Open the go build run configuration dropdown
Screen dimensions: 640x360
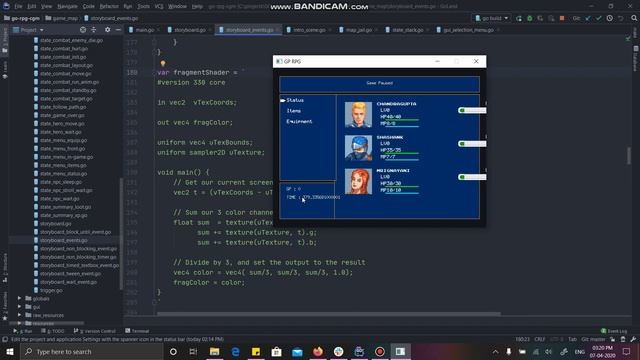coord(492,18)
